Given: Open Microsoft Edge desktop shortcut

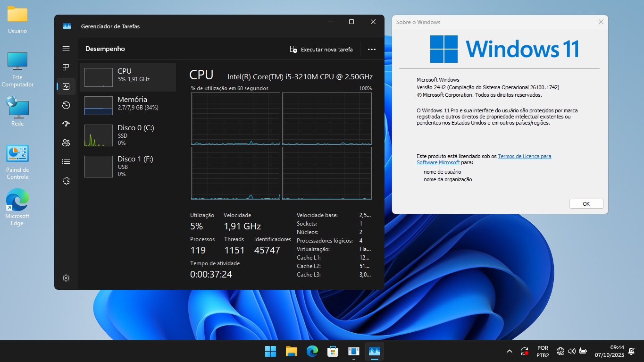Looking at the screenshot, I should tap(17, 207).
